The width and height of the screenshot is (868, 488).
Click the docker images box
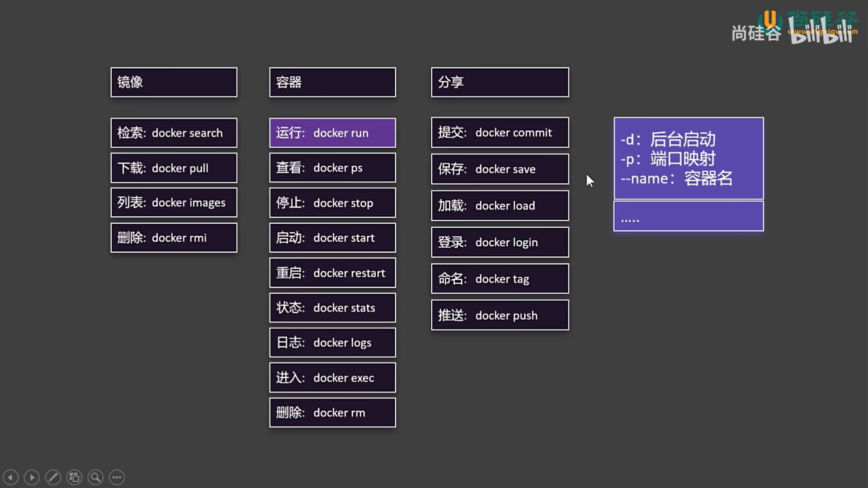(x=174, y=202)
